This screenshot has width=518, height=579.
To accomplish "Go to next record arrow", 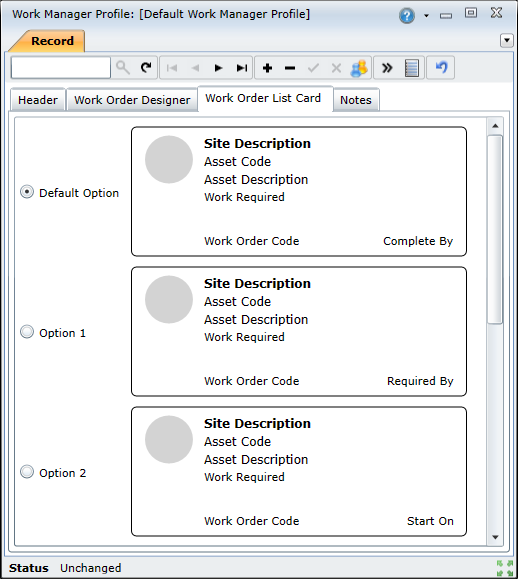I will (219, 68).
